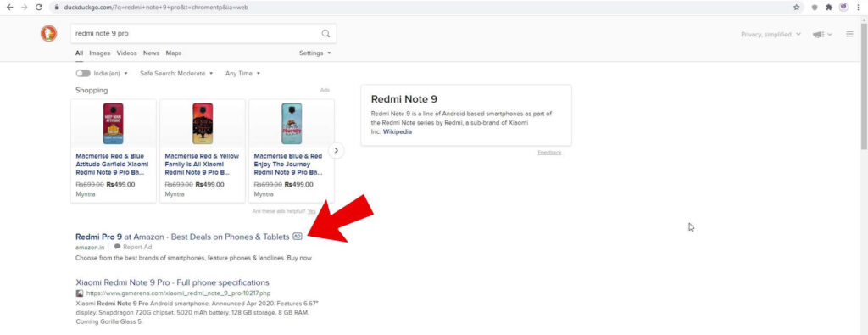
Task: Open the Chrome profile avatar
Action: pos(843,7)
